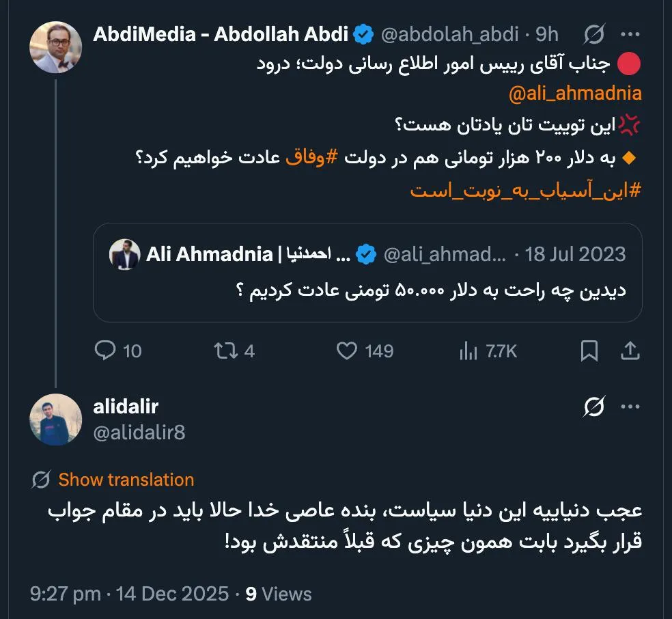Click the translation icon next to Show translation
672x619 pixels.
tap(40, 479)
